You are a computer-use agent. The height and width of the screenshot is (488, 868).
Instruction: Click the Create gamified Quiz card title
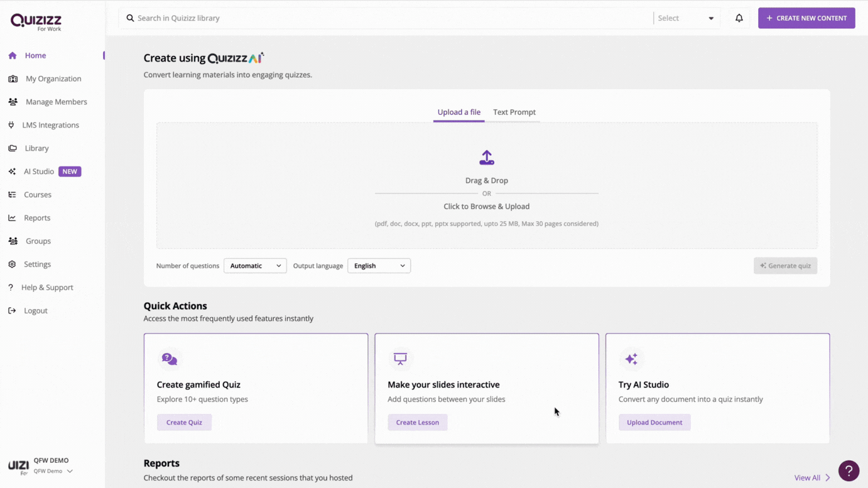point(198,384)
